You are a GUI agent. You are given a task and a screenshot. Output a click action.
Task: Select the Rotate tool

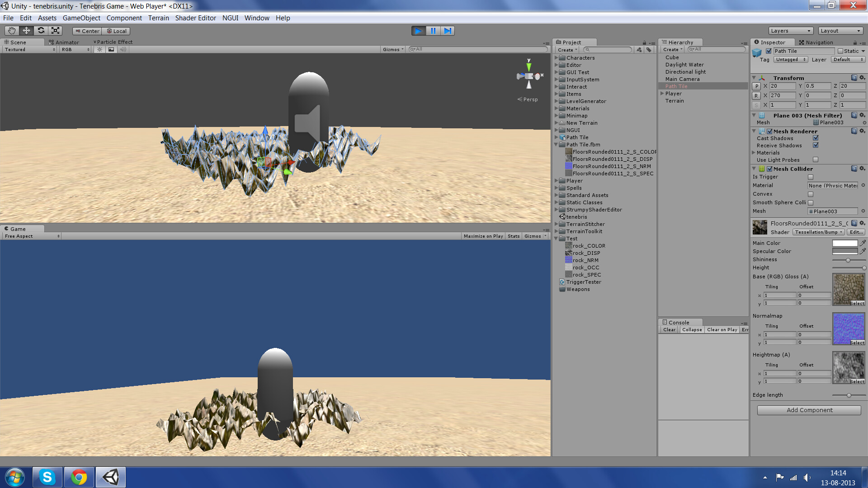[41, 30]
